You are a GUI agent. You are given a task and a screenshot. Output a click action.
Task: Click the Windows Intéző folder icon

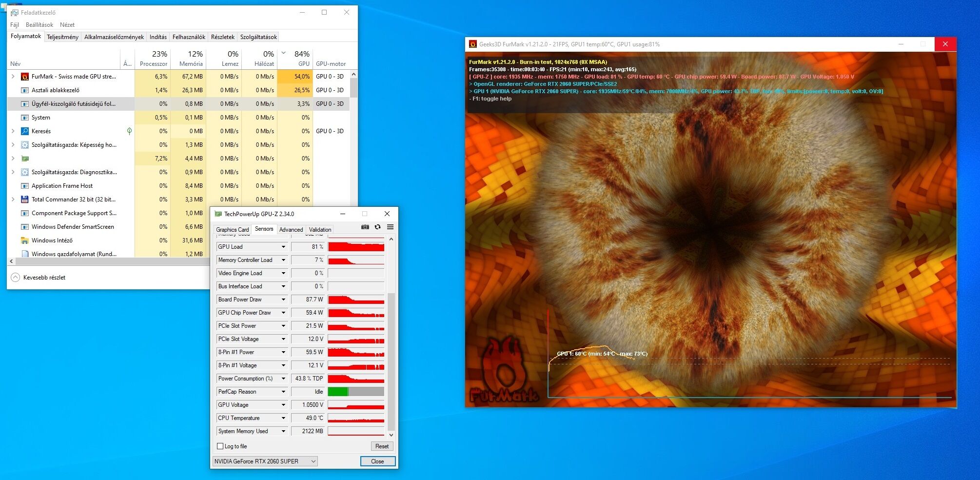25,240
